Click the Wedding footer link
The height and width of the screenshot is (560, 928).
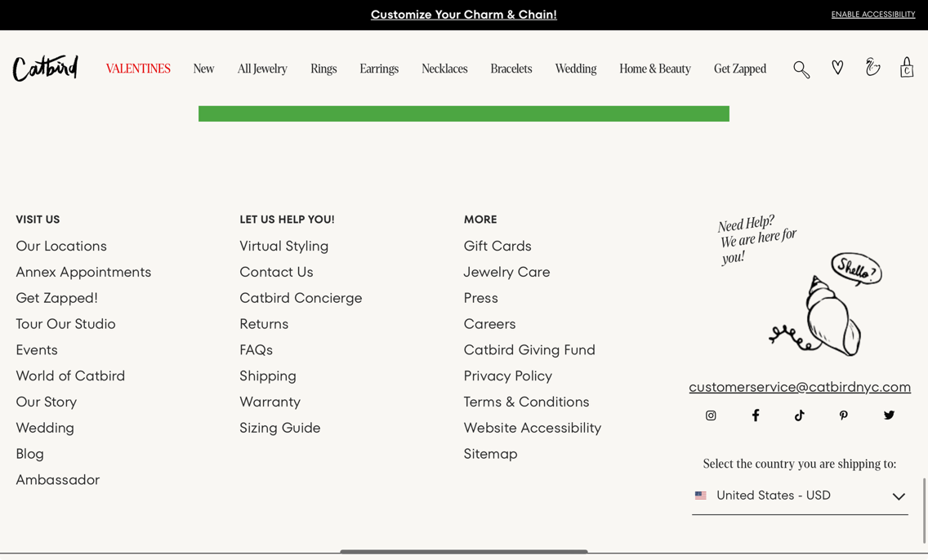45,428
